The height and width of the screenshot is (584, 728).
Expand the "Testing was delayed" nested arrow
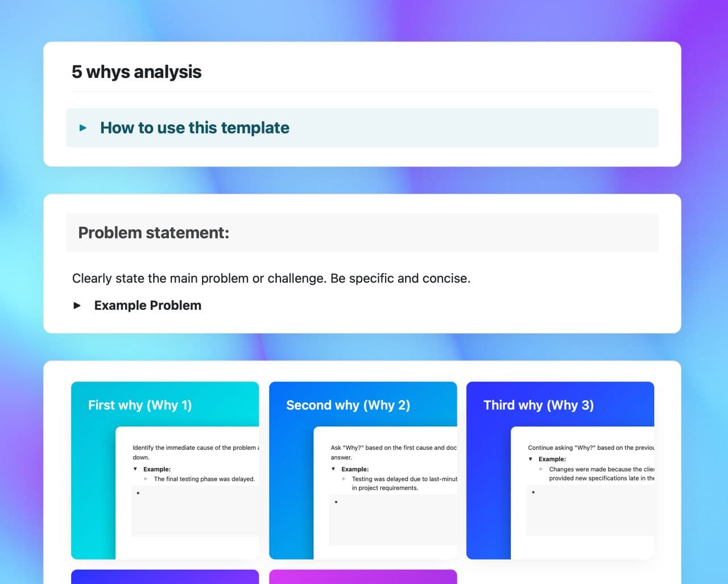click(x=344, y=479)
